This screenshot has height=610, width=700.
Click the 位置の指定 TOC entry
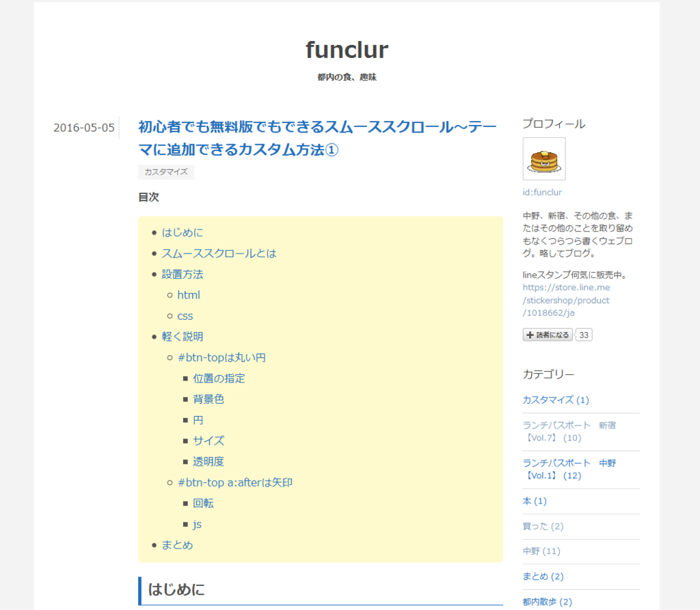click(x=217, y=378)
